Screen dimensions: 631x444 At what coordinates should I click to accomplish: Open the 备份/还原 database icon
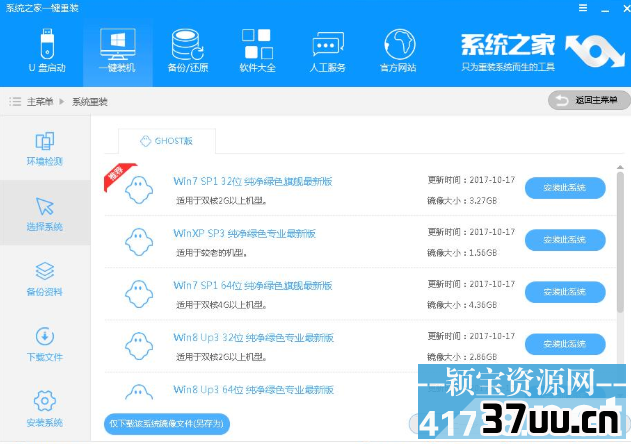coord(188,44)
